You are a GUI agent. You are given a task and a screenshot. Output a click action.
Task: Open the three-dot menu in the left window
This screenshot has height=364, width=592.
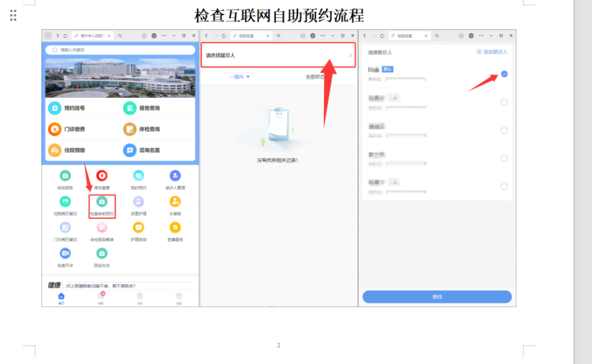pos(164,36)
